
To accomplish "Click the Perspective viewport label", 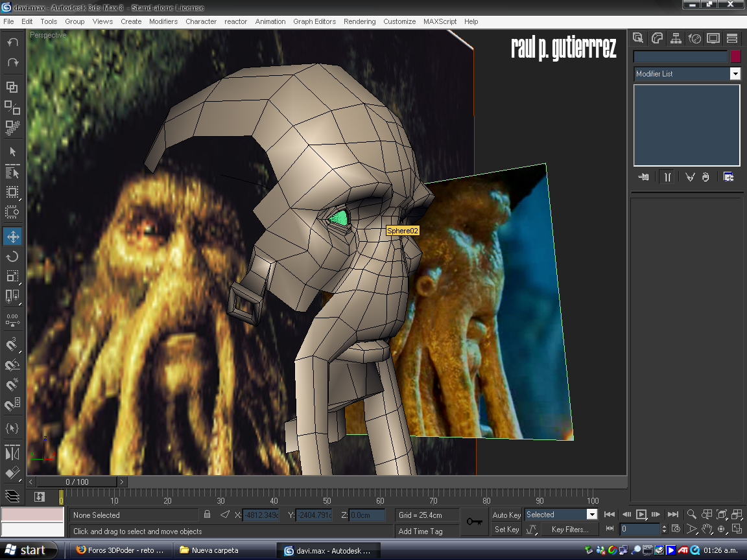I will (x=48, y=35).
